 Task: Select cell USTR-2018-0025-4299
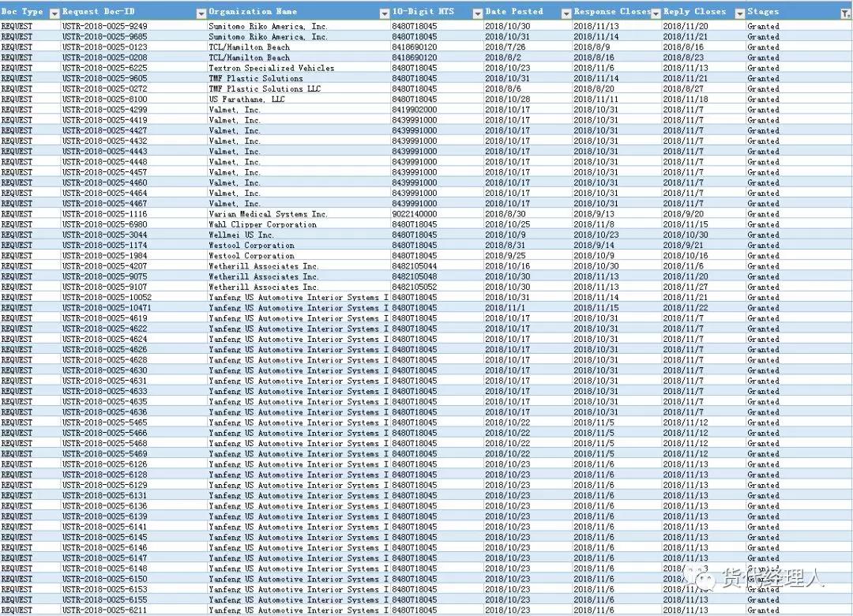[x=133, y=109]
